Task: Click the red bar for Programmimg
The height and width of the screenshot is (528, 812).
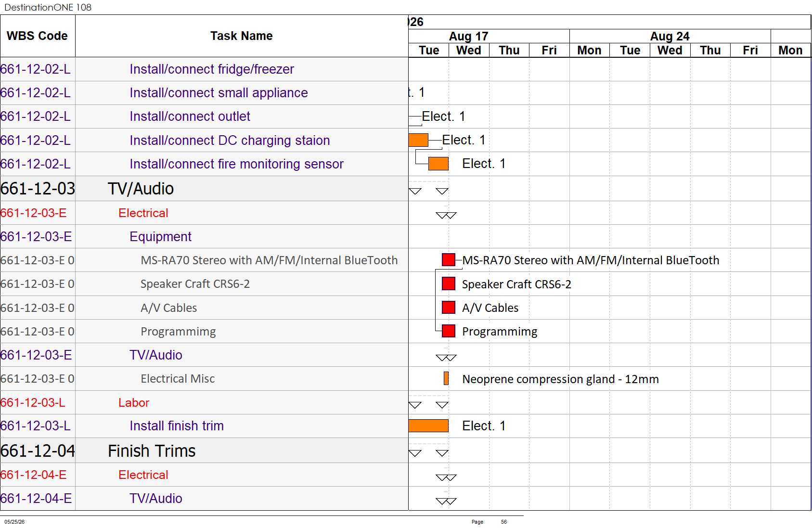Action: point(449,331)
